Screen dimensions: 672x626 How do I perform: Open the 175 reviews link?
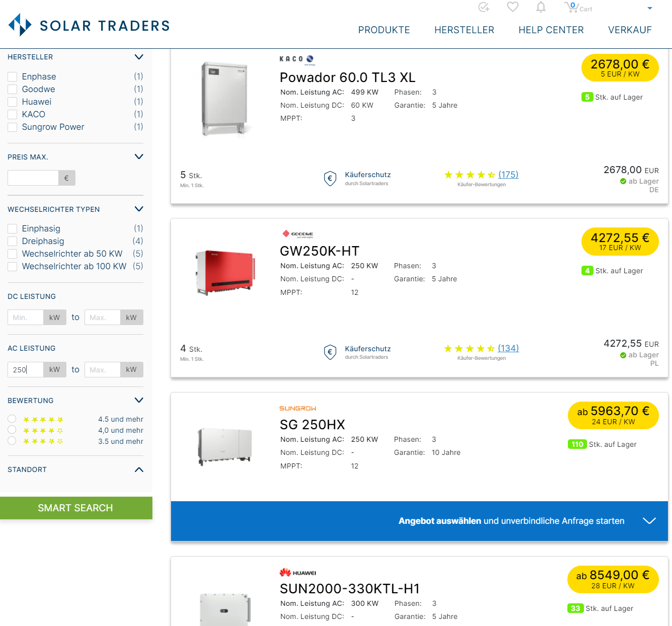pos(508,175)
